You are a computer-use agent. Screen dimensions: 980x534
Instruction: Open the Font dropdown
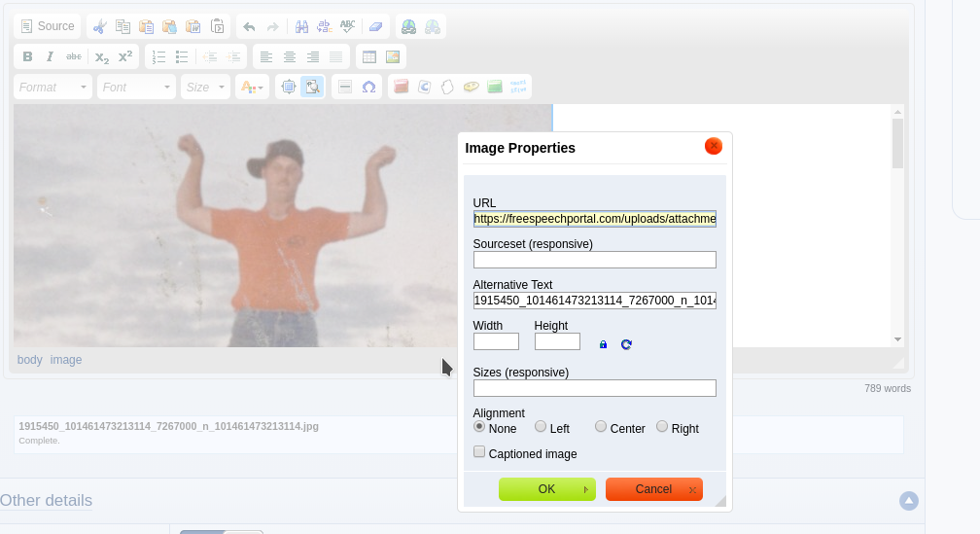click(x=136, y=87)
